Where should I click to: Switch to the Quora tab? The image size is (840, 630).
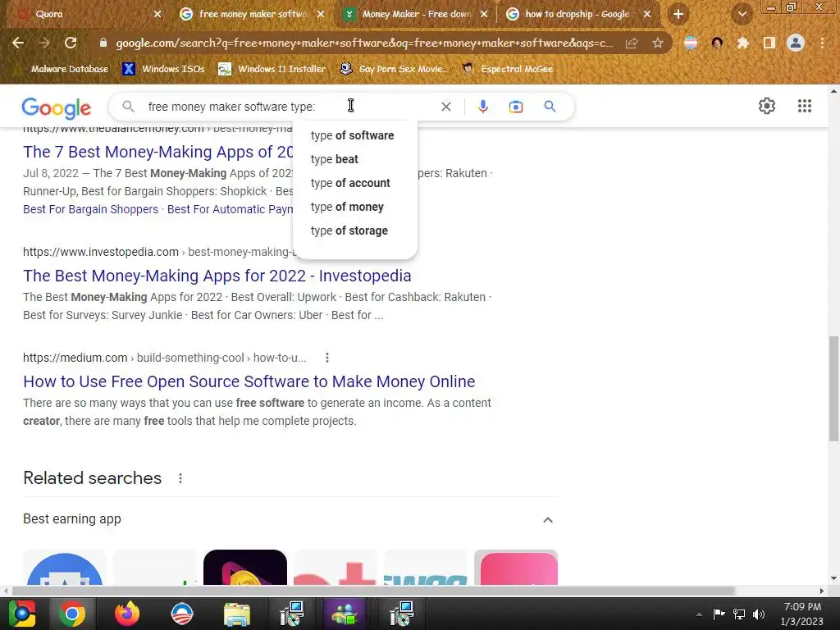80,14
